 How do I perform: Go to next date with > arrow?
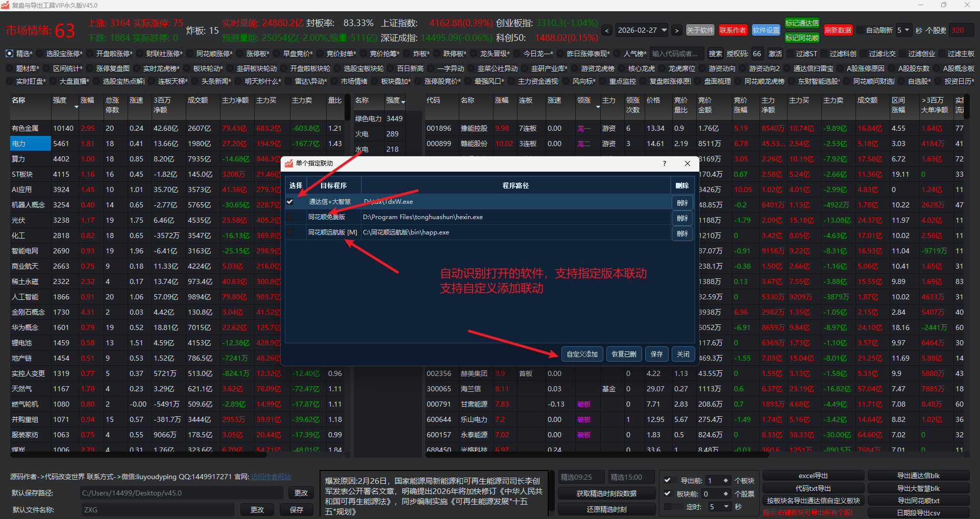(677, 31)
